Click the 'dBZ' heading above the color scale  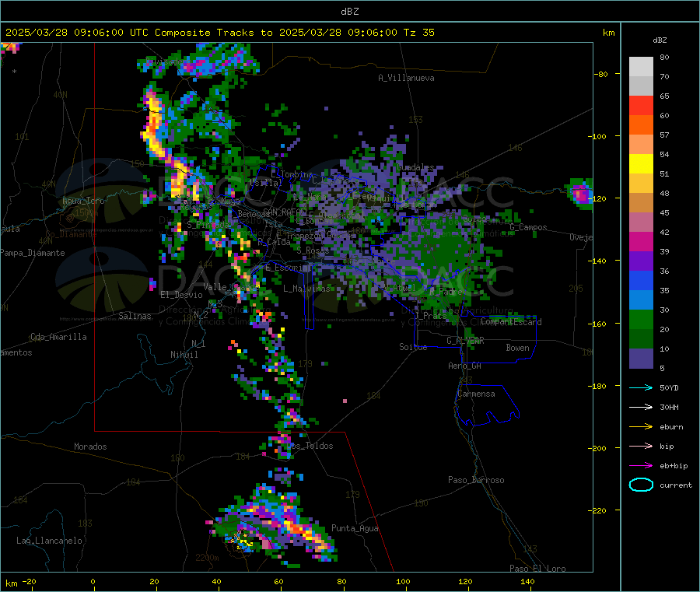pyautogui.click(x=660, y=40)
